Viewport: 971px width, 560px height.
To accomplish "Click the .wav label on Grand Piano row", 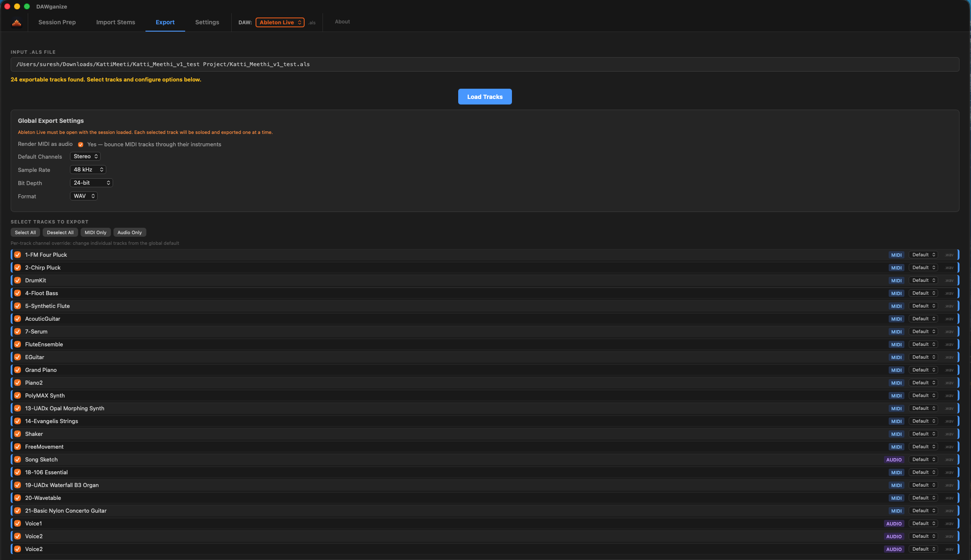I will pyautogui.click(x=948, y=370).
